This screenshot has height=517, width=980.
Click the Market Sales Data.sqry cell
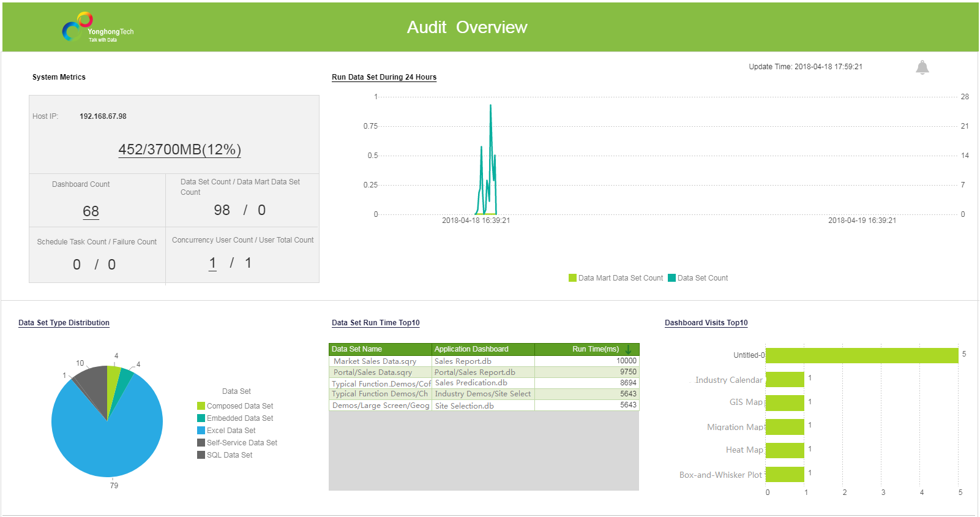pyautogui.click(x=380, y=361)
